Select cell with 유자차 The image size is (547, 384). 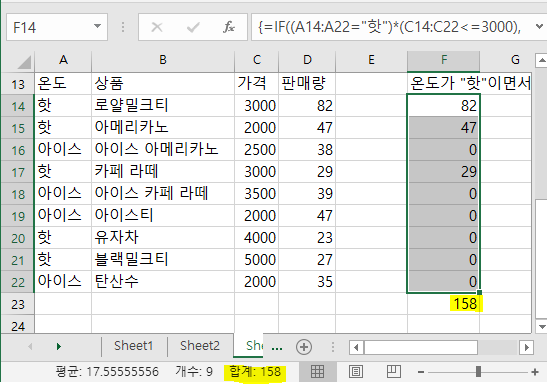[163, 238]
